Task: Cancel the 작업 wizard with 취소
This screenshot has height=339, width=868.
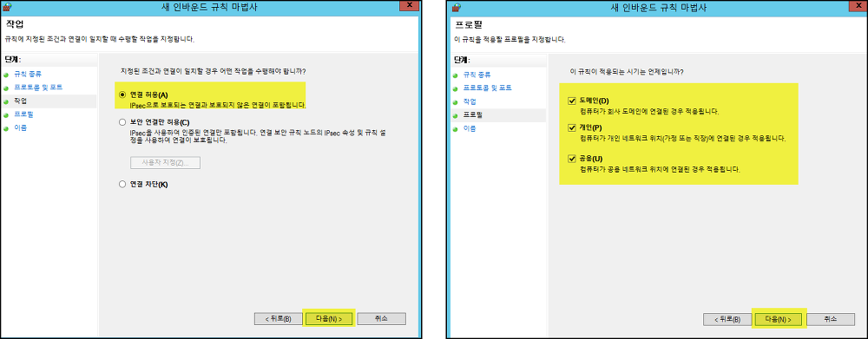Action: tap(381, 318)
